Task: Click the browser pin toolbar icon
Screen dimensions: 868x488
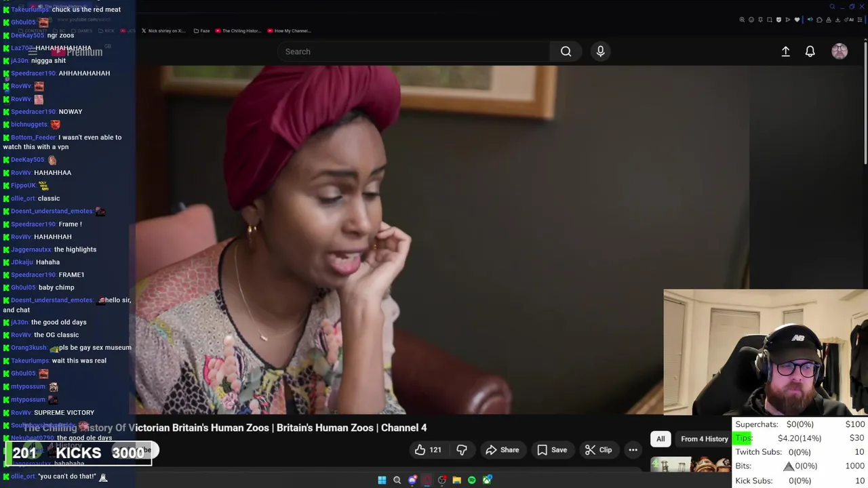Action: [760, 20]
